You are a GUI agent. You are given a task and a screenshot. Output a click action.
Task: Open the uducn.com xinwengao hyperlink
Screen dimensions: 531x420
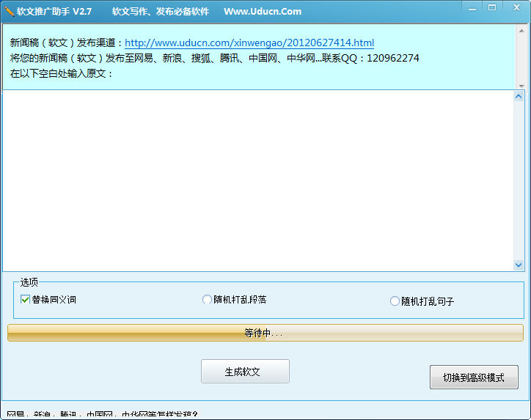coord(249,43)
